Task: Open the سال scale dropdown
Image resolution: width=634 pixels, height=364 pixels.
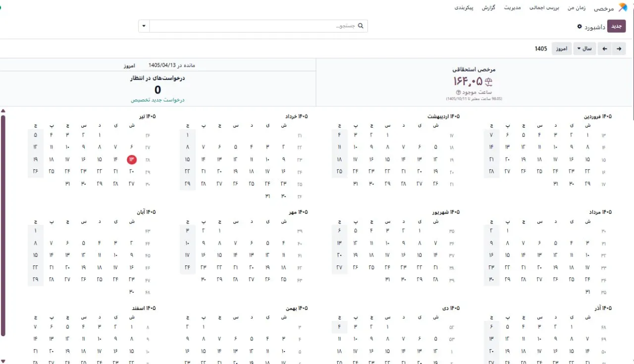Action: pyautogui.click(x=584, y=49)
